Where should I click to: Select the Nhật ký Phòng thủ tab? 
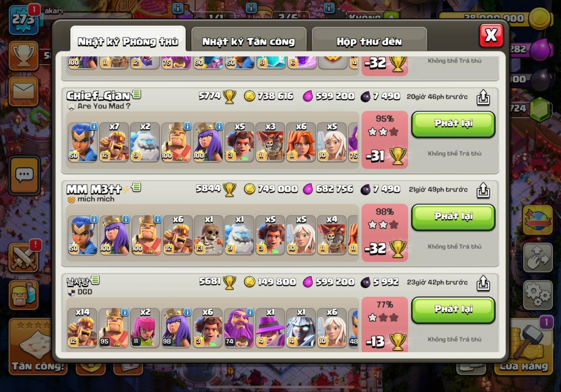click(x=128, y=42)
